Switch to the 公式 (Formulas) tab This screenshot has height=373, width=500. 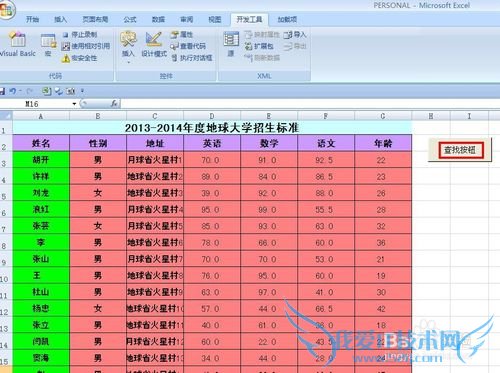[x=130, y=19]
